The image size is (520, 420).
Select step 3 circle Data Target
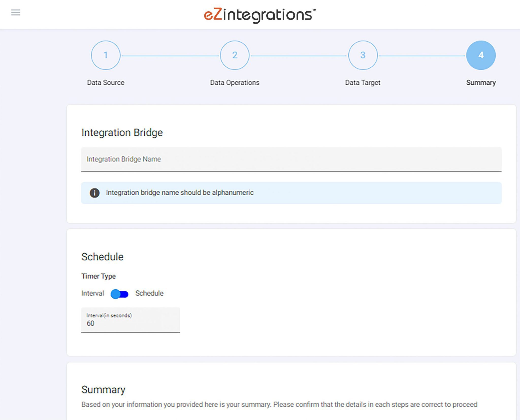(363, 56)
